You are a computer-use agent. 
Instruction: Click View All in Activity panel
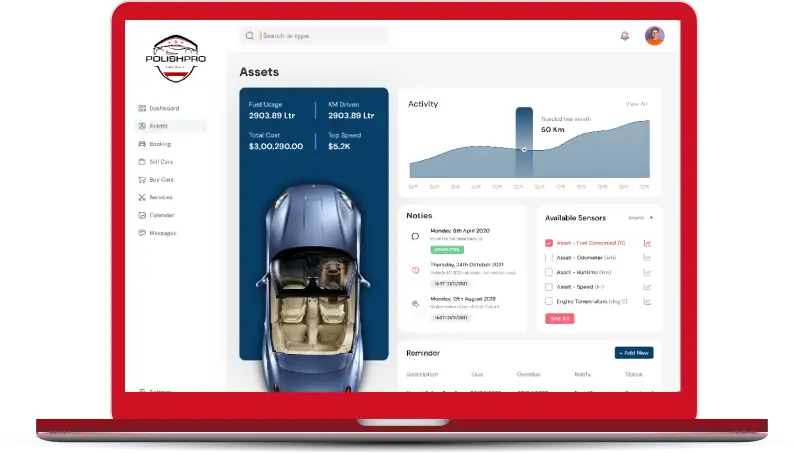coord(636,104)
